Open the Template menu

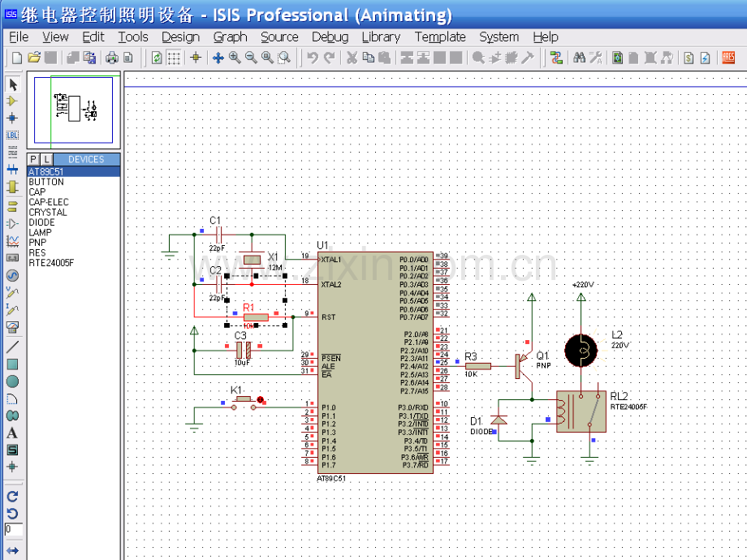440,37
